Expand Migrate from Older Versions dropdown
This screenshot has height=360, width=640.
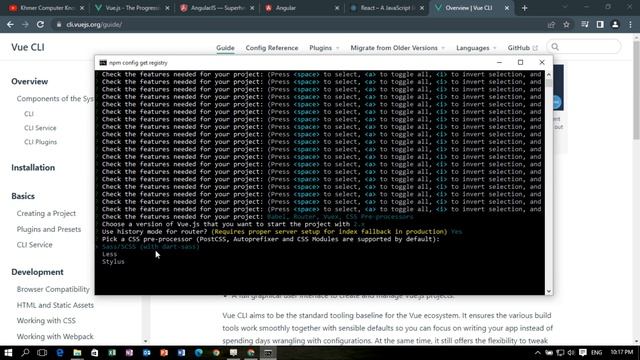point(398,48)
